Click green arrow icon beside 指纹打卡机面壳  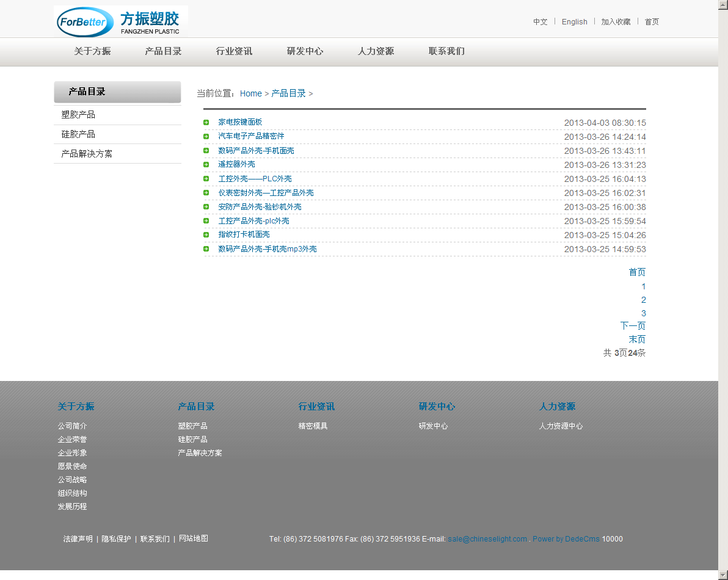pyautogui.click(x=206, y=235)
